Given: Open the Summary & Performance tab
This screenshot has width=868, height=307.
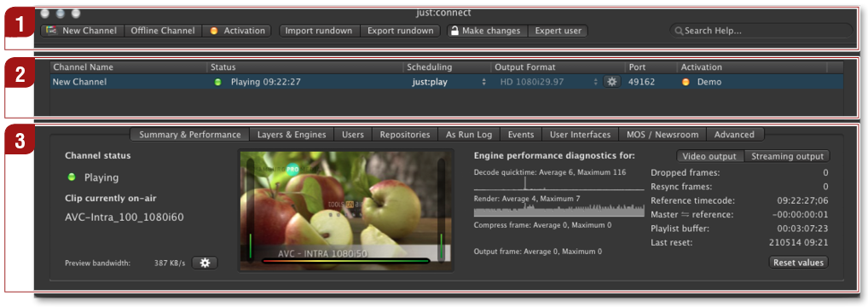Looking at the screenshot, I should (190, 135).
